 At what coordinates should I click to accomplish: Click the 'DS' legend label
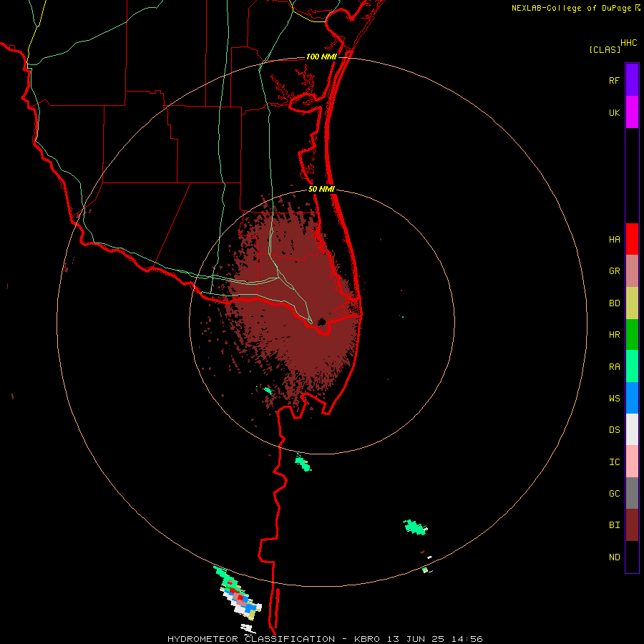(x=614, y=430)
